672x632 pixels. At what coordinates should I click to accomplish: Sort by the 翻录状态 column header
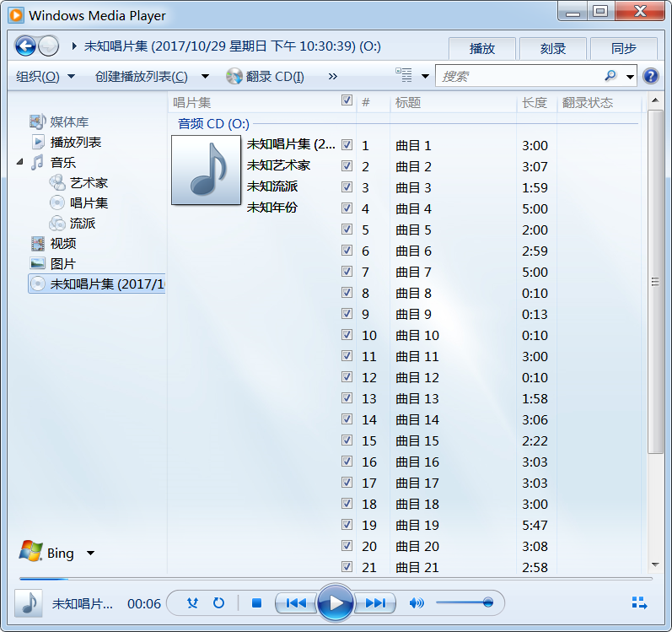[x=599, y=102]
